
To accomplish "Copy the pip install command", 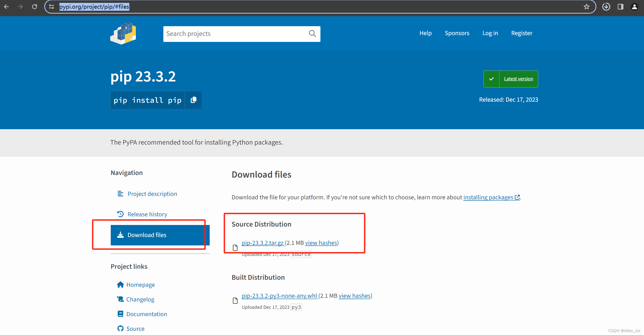I will (193, 100).
